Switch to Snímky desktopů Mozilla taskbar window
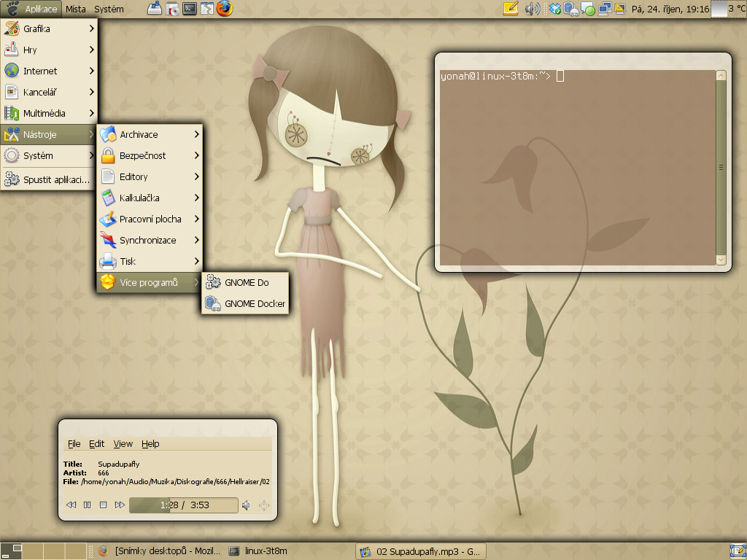 [159, 551]
